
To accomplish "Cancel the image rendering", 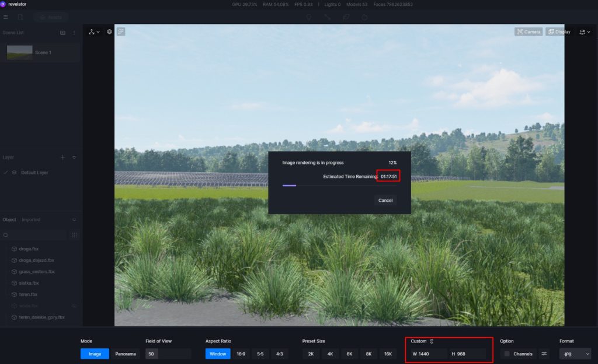I will point(385,200).
